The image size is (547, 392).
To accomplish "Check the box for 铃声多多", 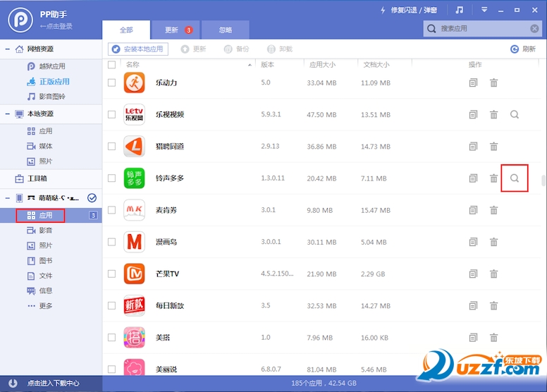I will point(111,178).
